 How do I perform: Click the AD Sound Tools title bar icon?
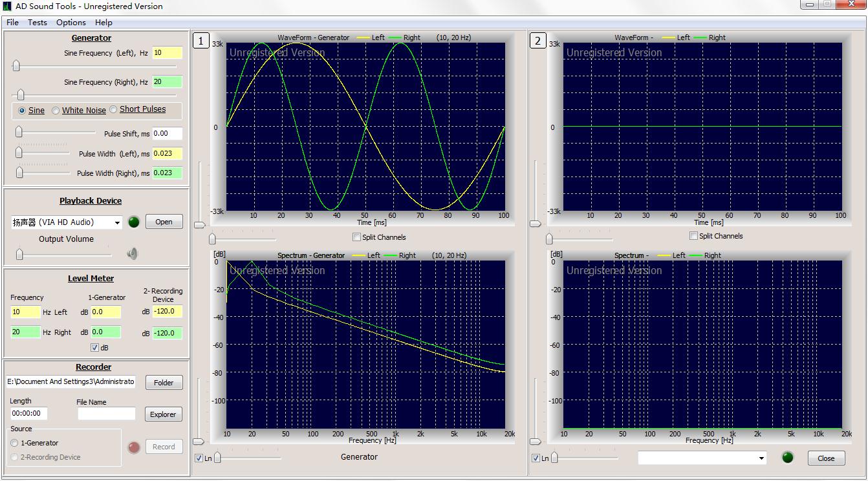point(7,6)
